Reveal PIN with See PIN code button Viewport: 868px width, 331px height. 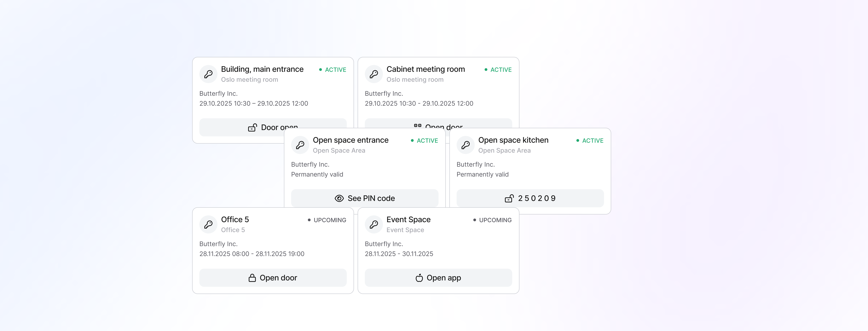[x=365, y=198]
